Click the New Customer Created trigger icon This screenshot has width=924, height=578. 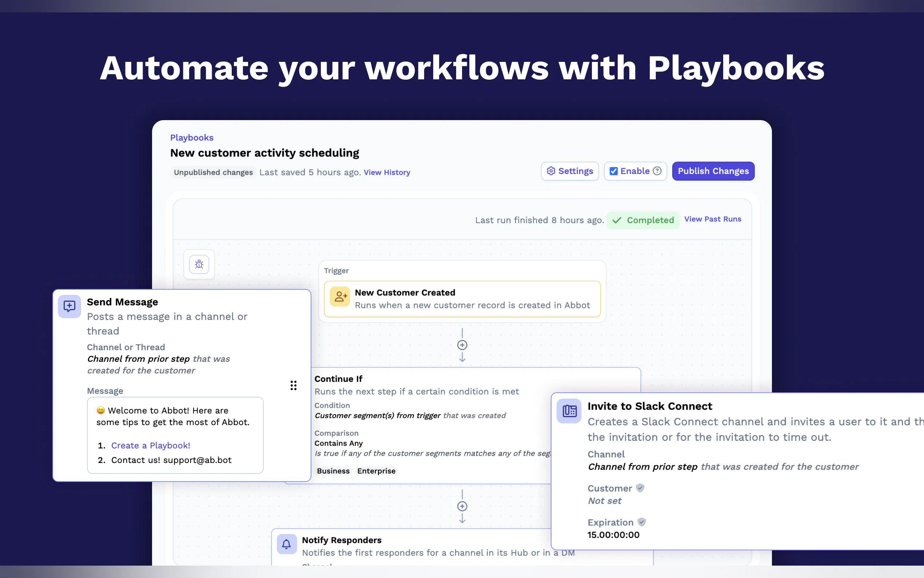coord(339,297)
